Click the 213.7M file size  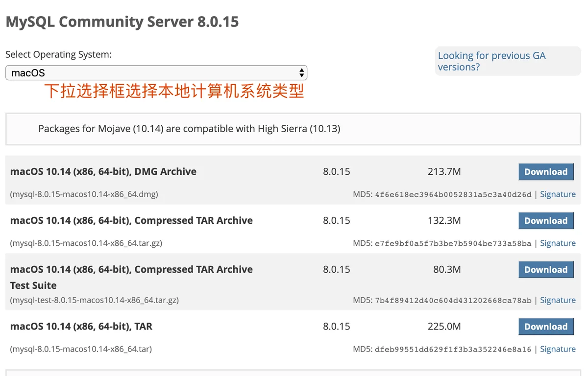[444, 172]
